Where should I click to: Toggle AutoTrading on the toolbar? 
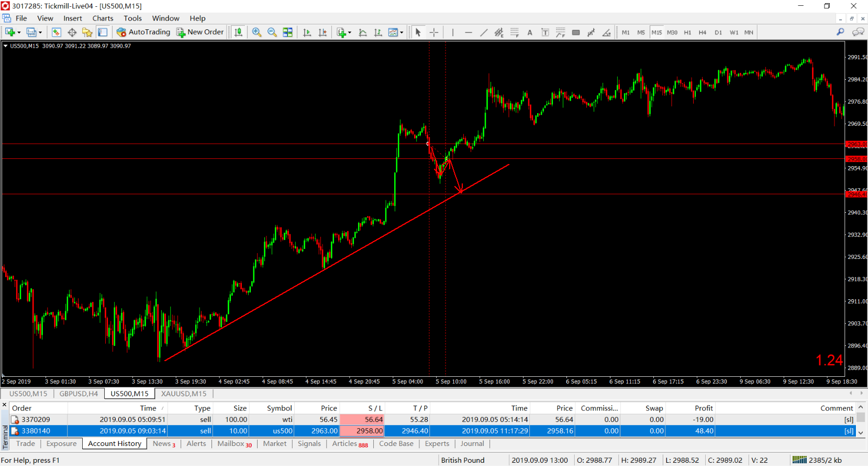[143, 32]
